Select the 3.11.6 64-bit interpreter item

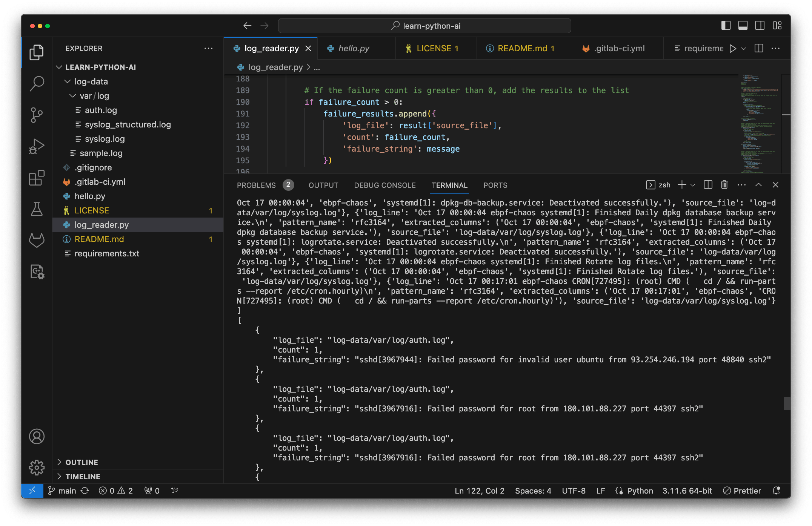pos(687,491)
